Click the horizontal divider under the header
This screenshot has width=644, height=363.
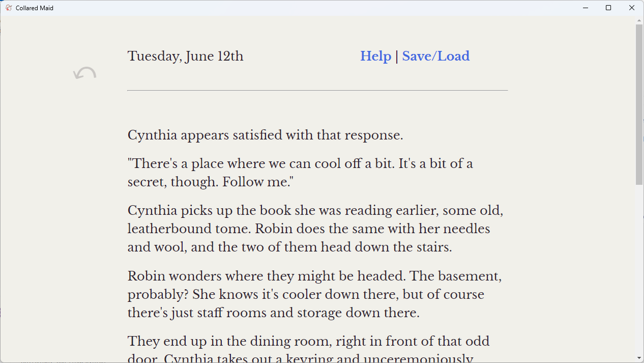tap(317, 91)
